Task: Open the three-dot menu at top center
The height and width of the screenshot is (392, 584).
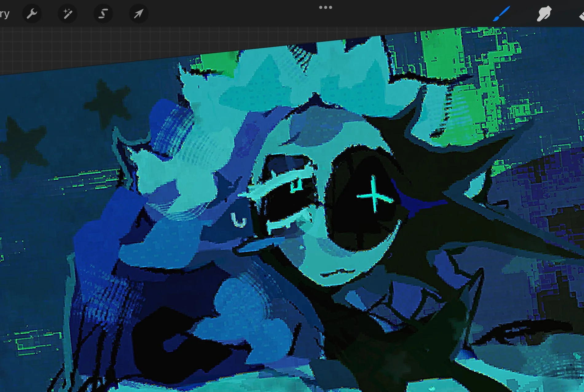Action: coord(326,7)
